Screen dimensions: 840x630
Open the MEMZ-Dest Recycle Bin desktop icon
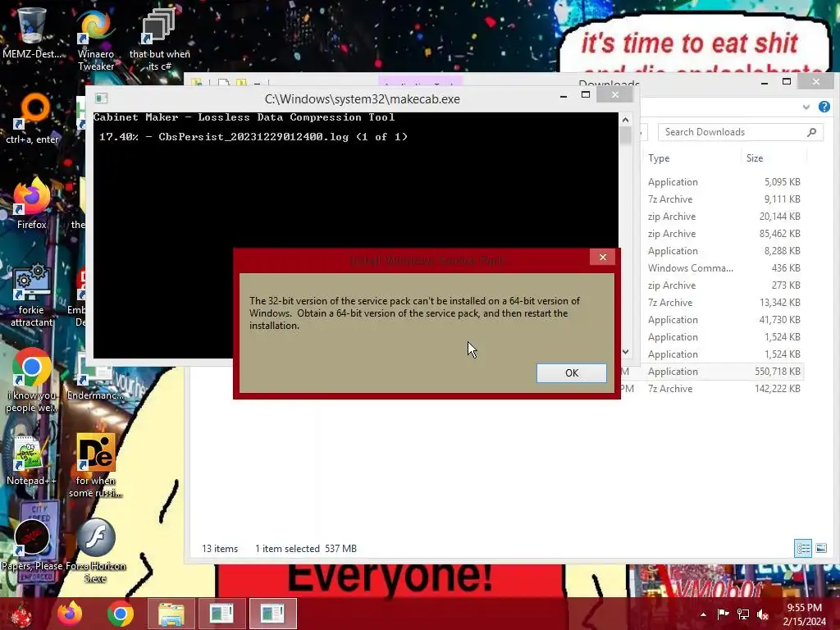pyautogui.click(x=32, y=32)
